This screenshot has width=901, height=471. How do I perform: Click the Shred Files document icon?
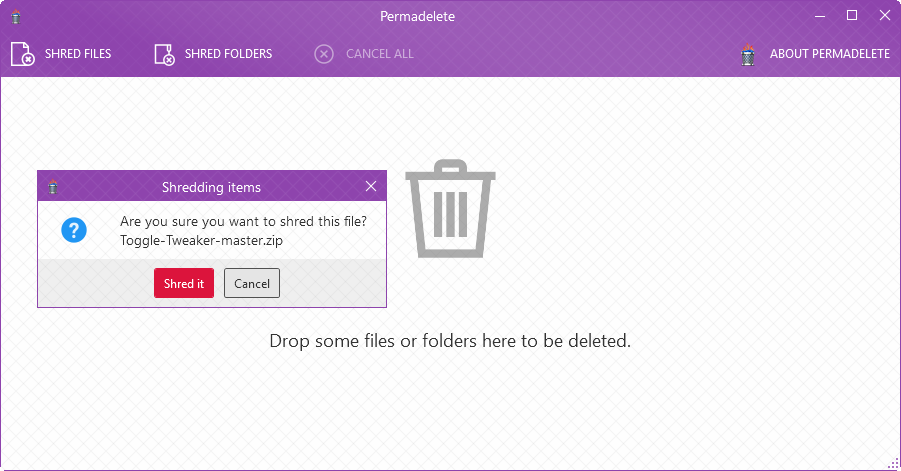tap(22, 54)
